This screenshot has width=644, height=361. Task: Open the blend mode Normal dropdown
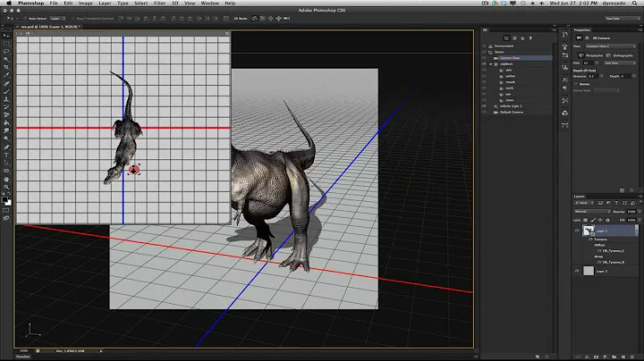[592, 212]
